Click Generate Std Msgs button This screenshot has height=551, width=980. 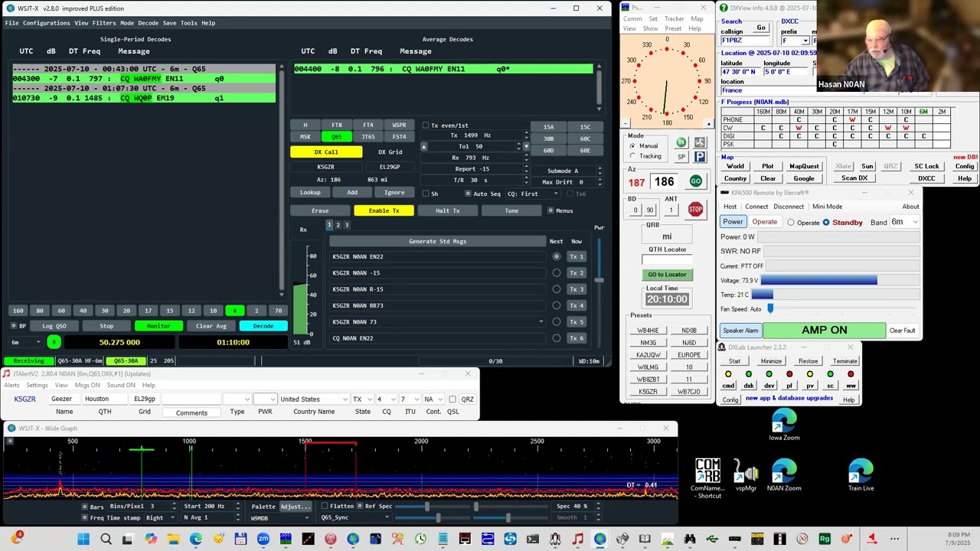click(437, 241)
